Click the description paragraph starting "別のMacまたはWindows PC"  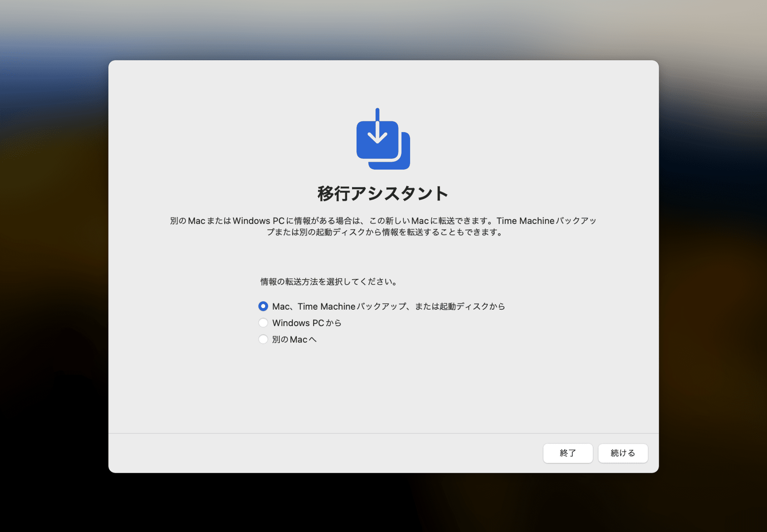[x=383, y=226]
